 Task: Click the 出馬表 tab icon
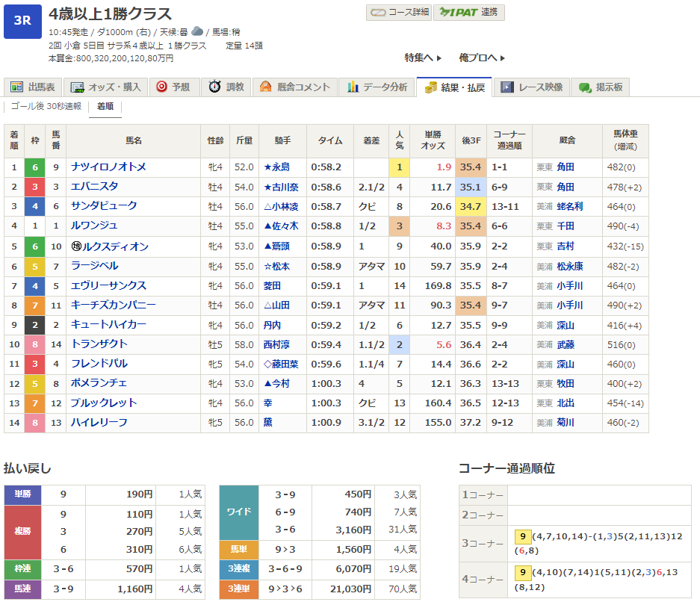point(17,87)
